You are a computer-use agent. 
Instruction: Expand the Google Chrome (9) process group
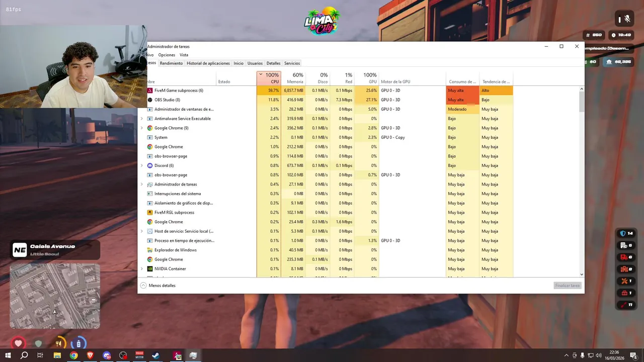point(142,128)
